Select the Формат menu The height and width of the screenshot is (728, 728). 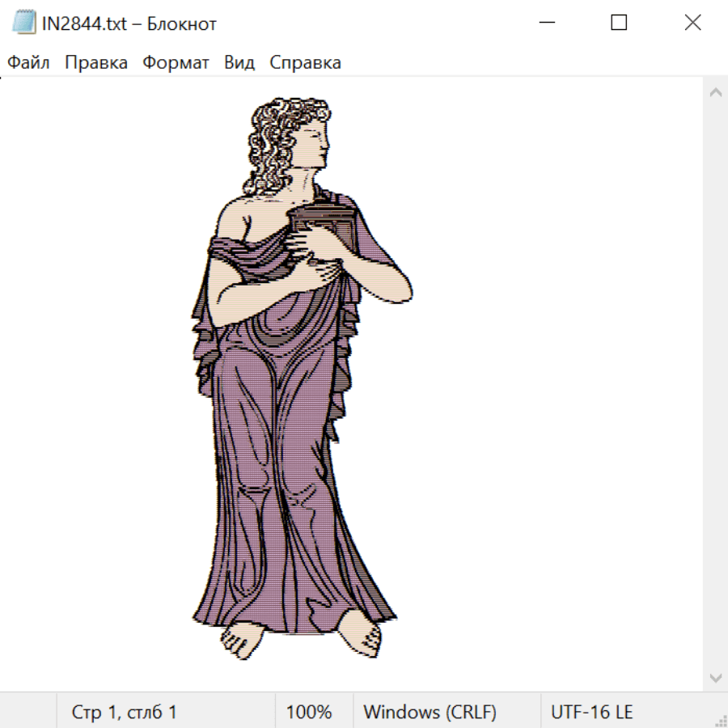point(176,63)
